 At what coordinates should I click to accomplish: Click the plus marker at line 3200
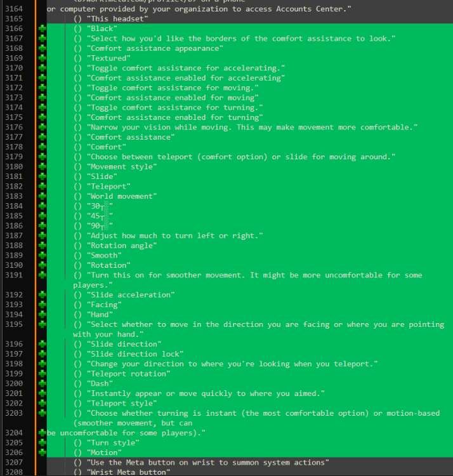point(43,383)
